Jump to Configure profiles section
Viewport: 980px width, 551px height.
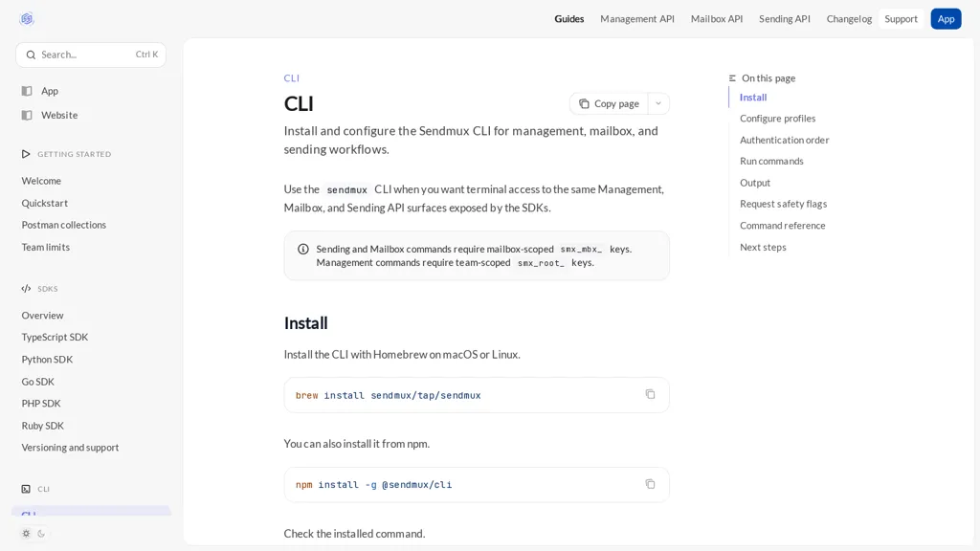point(777,119)
